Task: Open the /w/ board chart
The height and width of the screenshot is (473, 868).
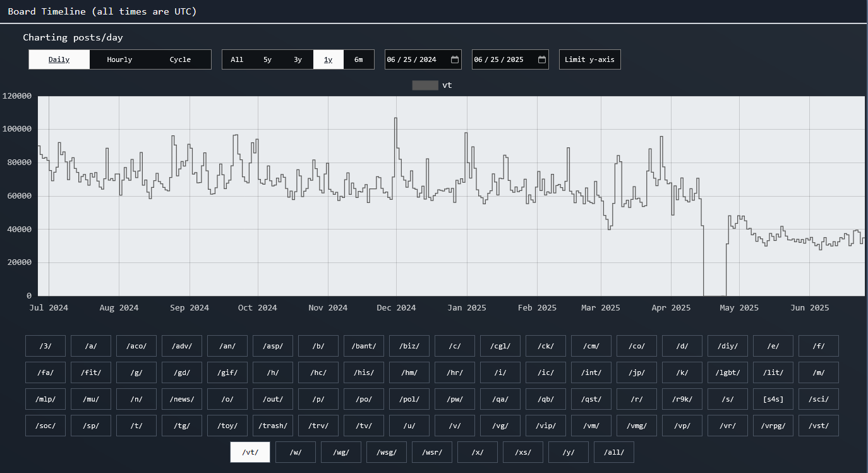Action: tap(296, 452)
